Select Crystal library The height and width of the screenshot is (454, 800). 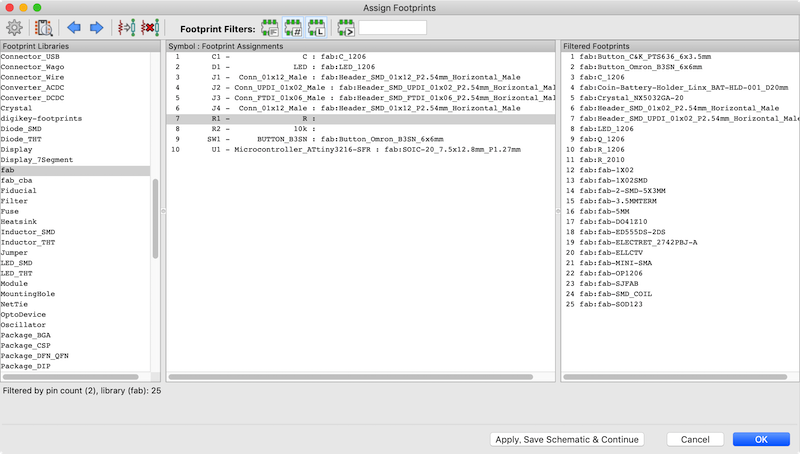(x=75, y=108)
